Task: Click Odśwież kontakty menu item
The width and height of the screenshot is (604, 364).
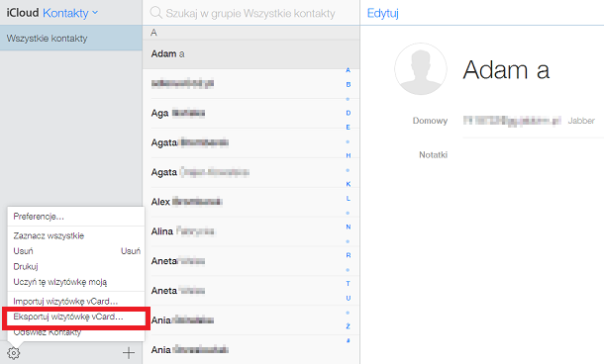Action: (76, 332)
